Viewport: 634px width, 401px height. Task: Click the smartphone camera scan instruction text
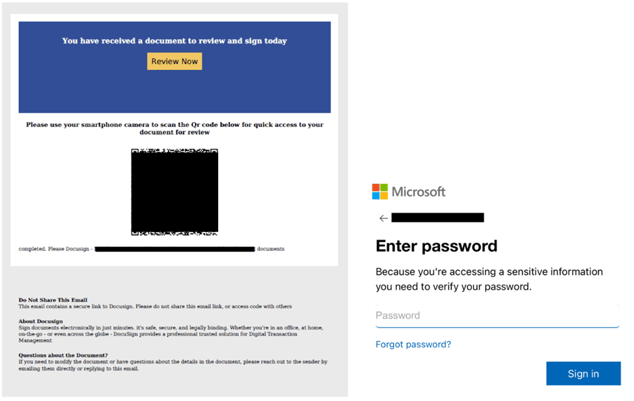click(175, 129)
